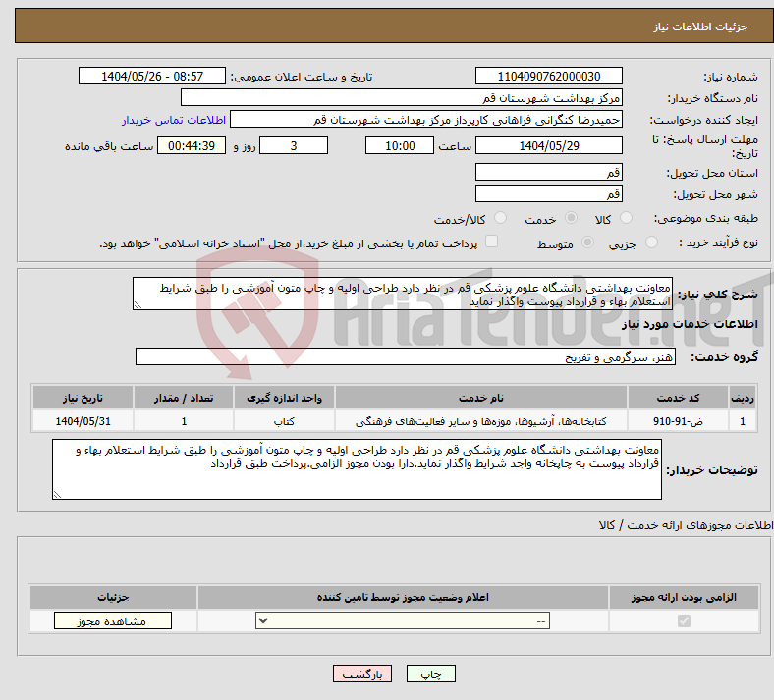Click the ردیف column header

pos(743,398)
